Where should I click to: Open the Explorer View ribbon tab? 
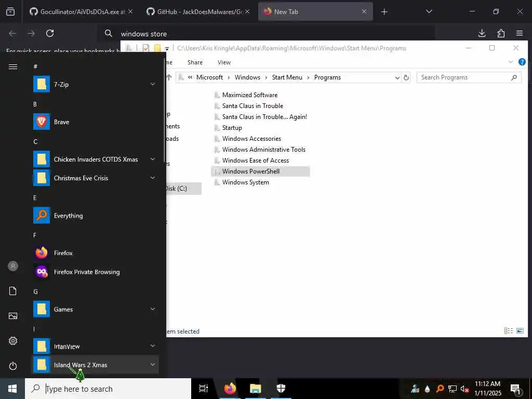point(224,62)
